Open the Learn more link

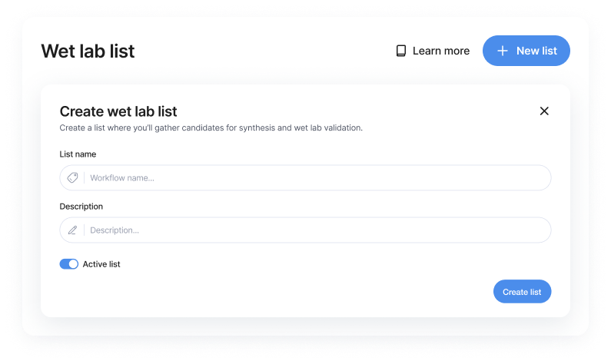point(440,51)
